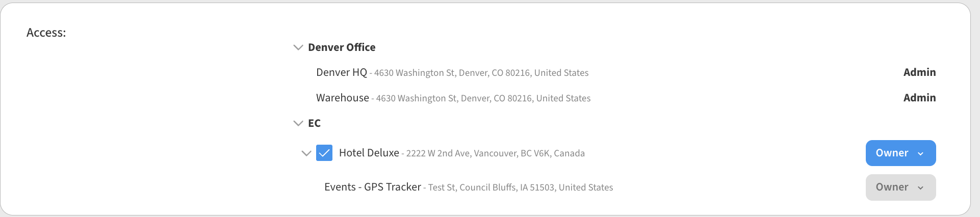Collapse the EC group chevron
The height and width of the screenshot is (217, 980).
[298, 123]
